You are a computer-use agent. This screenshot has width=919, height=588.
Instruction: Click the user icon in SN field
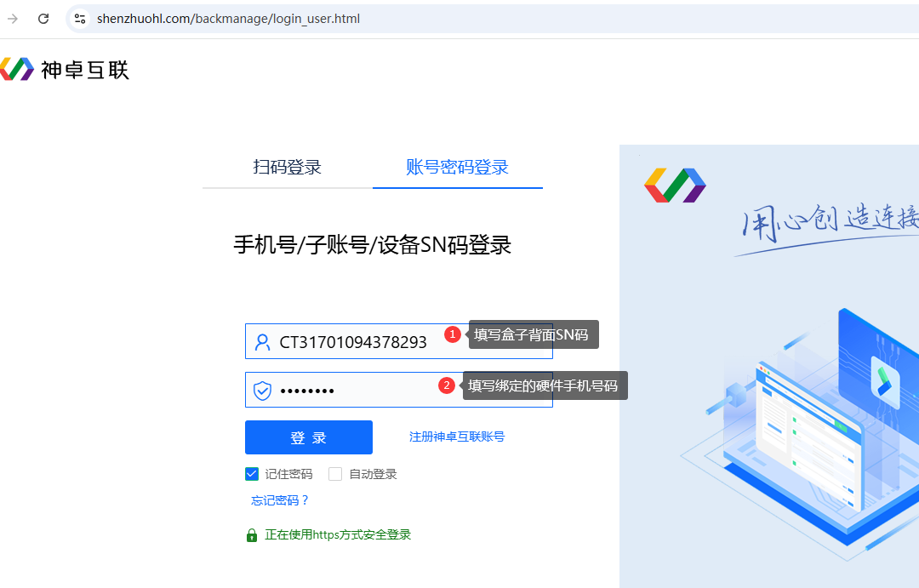(262, 342)
